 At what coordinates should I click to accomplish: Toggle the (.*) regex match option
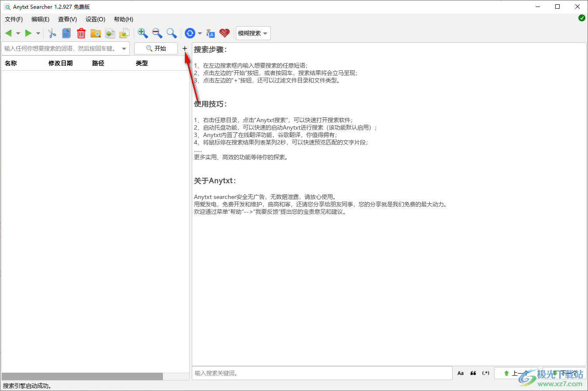pos(486,373)
